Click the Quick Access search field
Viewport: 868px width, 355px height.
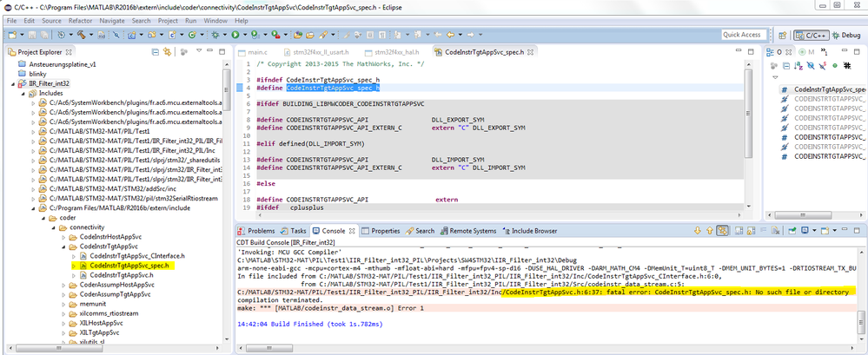(x=741, y=35)
